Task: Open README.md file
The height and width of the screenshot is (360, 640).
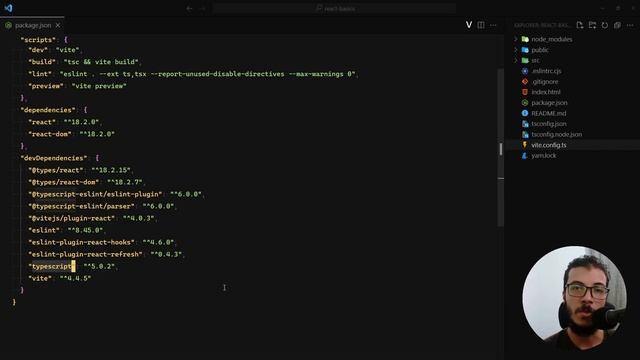Action: point(548,113)
